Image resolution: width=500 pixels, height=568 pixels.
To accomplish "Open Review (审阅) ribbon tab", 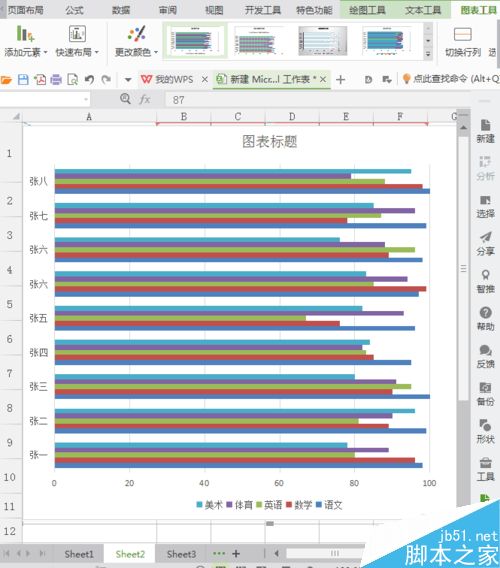I will pyautogui.click(x=168, y=10).
